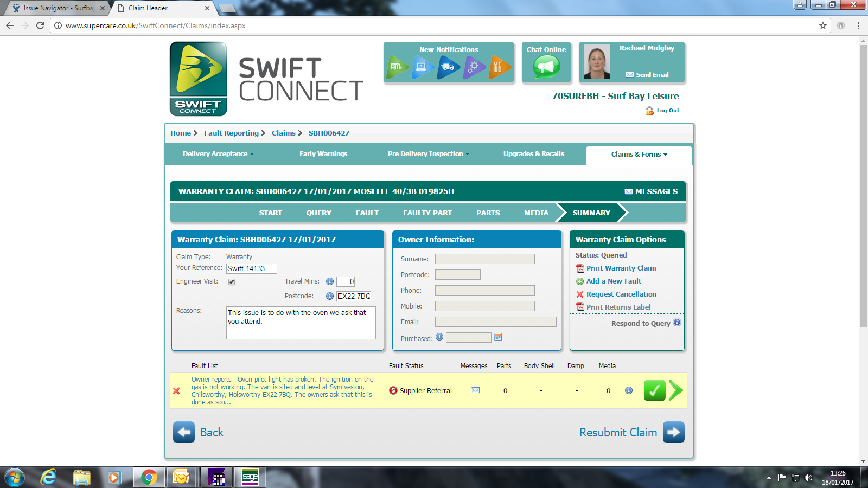Toggle the Engineer Visit checkbox
This screenshot has height=488, width=868.
point(232,282)
